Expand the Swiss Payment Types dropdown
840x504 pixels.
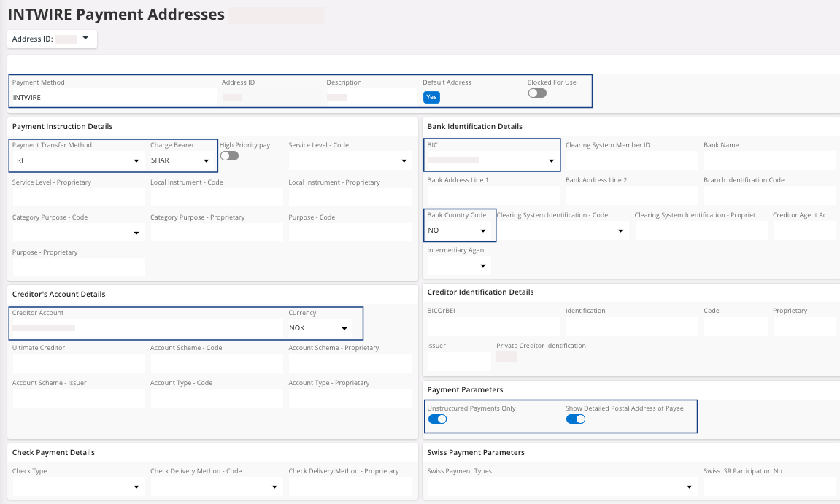tap(690, 486)
